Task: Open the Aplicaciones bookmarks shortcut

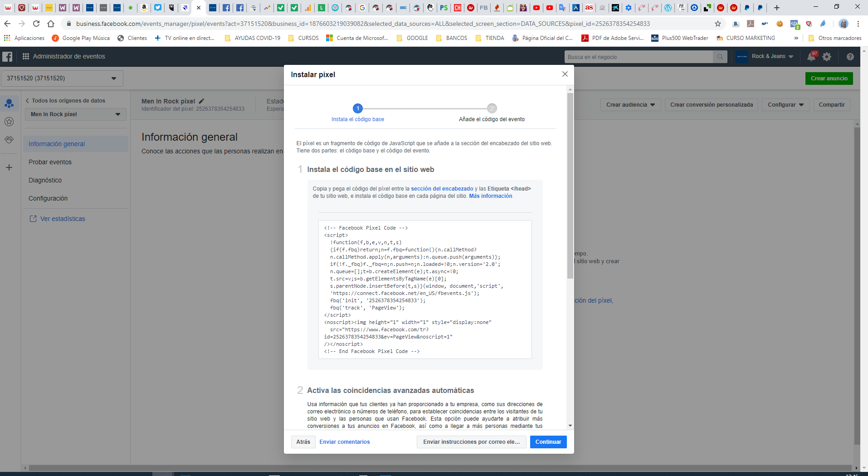Action: click(24, 38)
